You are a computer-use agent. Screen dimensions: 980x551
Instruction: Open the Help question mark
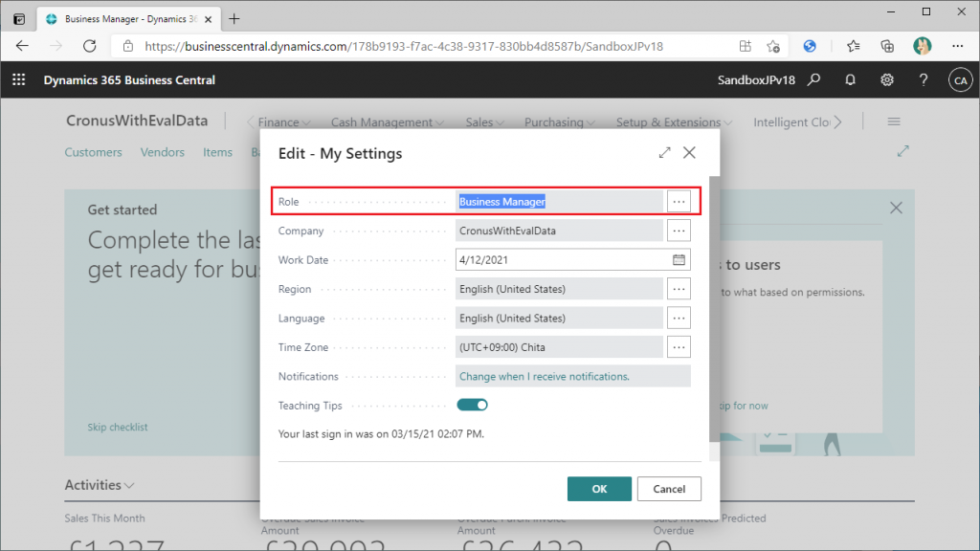924,80
